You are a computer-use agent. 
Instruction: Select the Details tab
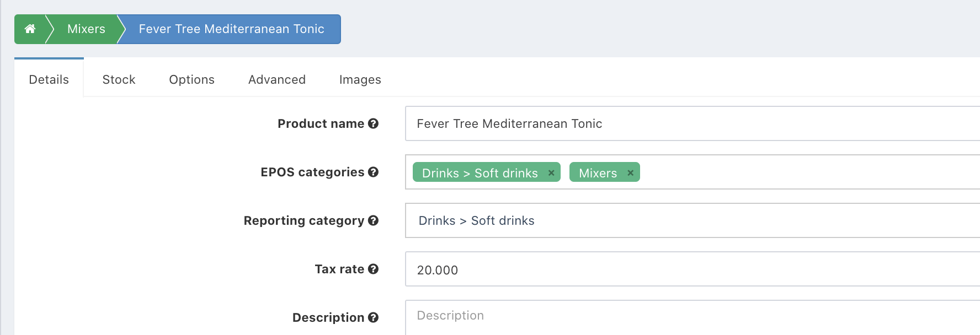pos(49,79)
